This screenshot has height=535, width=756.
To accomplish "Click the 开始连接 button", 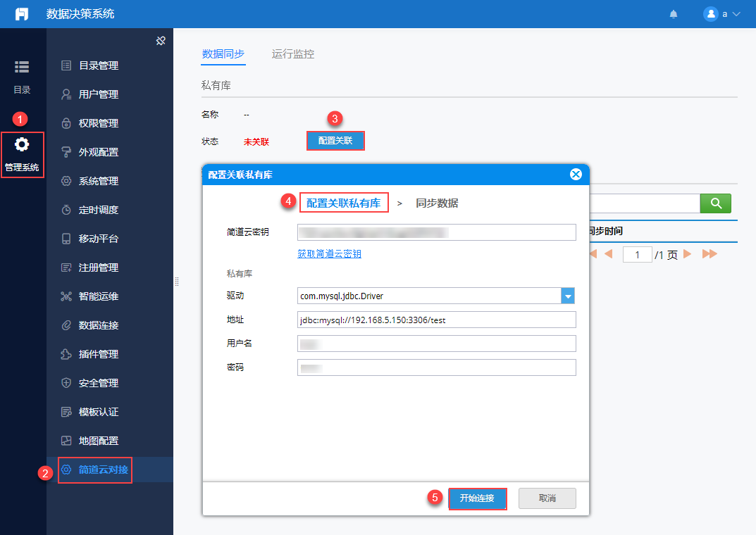I will click(x=477, y=498).
